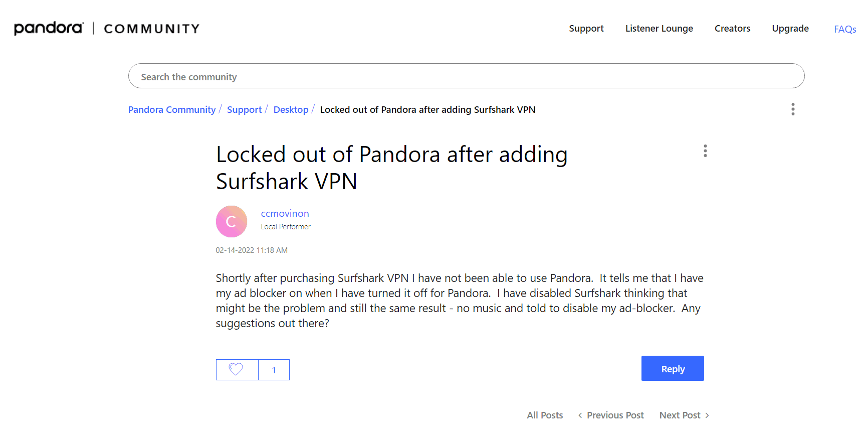Open the ccmovinon profile link
This screenshot has height=435, width=868.
tap(285, 213)
